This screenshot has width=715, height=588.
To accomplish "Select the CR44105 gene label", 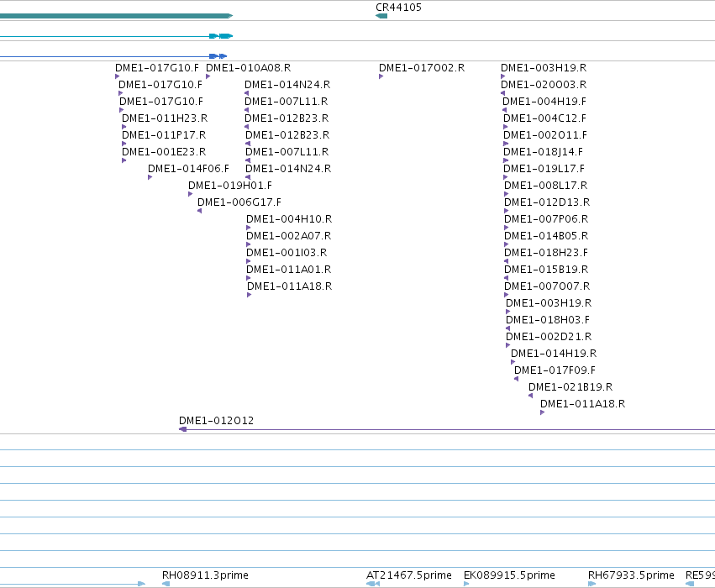I will (398, 8).
